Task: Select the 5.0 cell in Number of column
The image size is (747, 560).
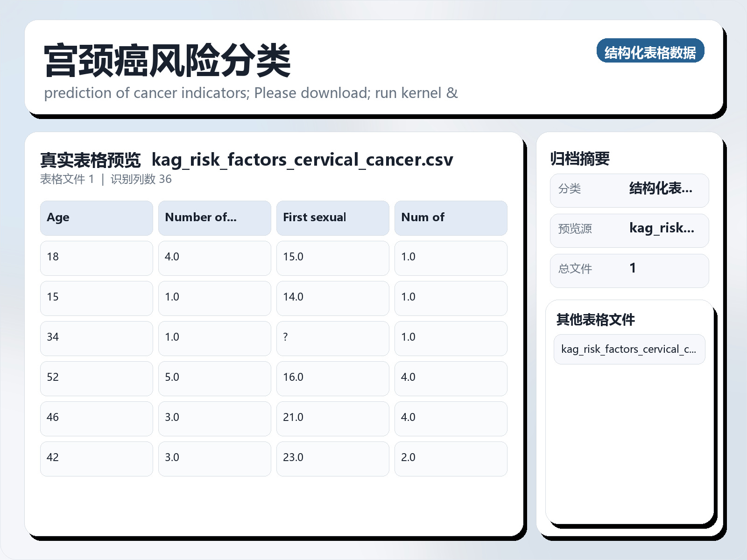Action: [x=214, y=378]
